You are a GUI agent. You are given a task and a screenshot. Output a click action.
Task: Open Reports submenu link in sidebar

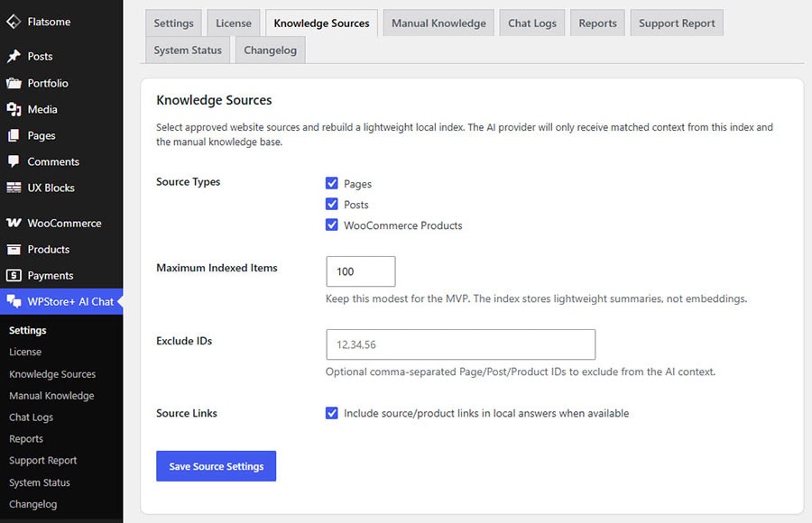tap(26, 438)
